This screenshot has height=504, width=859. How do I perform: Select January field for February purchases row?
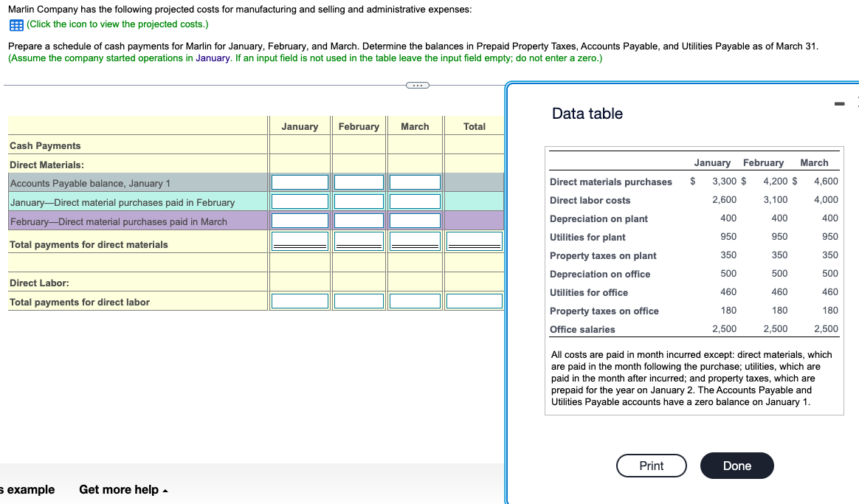click(300, 221)
